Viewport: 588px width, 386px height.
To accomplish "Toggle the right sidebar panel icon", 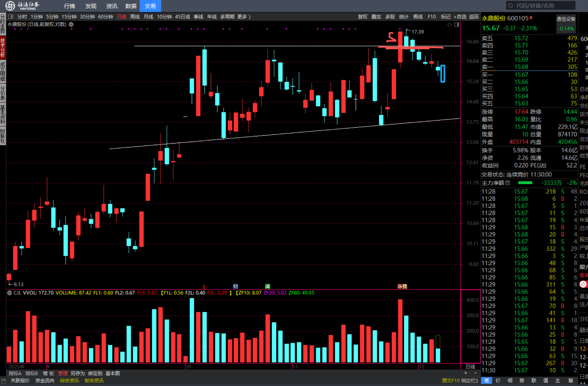I will [457, 25].
